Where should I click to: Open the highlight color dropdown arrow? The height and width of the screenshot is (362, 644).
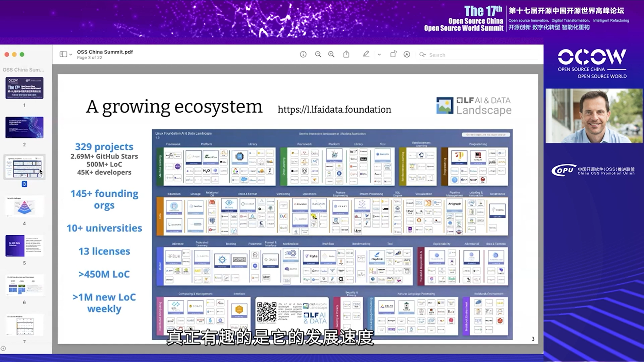click(379, 55)
